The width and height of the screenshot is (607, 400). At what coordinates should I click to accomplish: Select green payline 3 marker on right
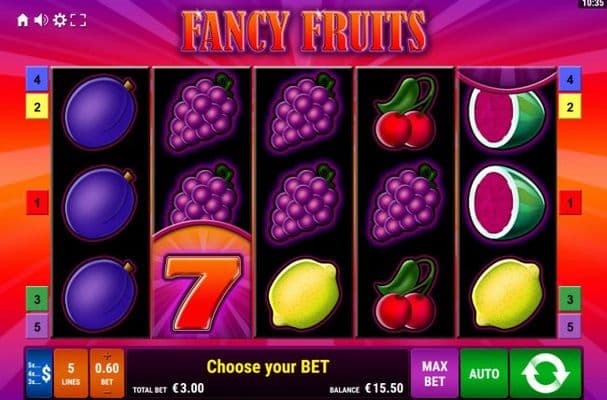[x=570, y=299]
